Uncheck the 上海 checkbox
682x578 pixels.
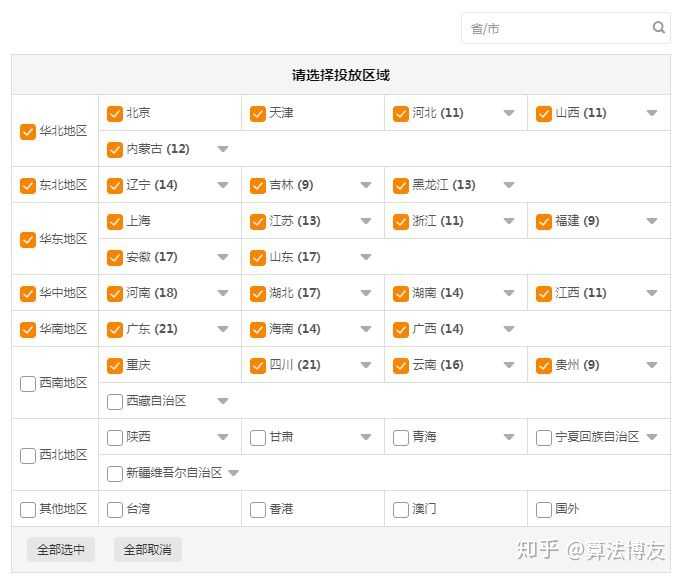point(115,221)
